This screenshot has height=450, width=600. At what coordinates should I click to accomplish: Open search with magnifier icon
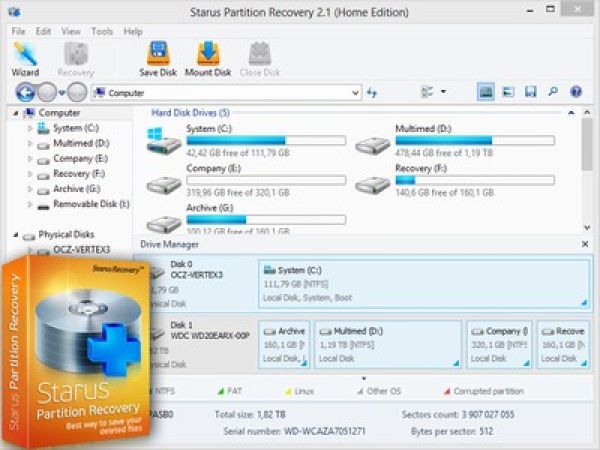553,92
